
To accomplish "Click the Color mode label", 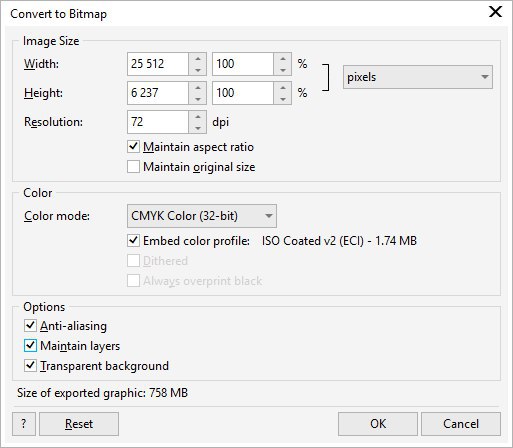I will pos(57,216).
